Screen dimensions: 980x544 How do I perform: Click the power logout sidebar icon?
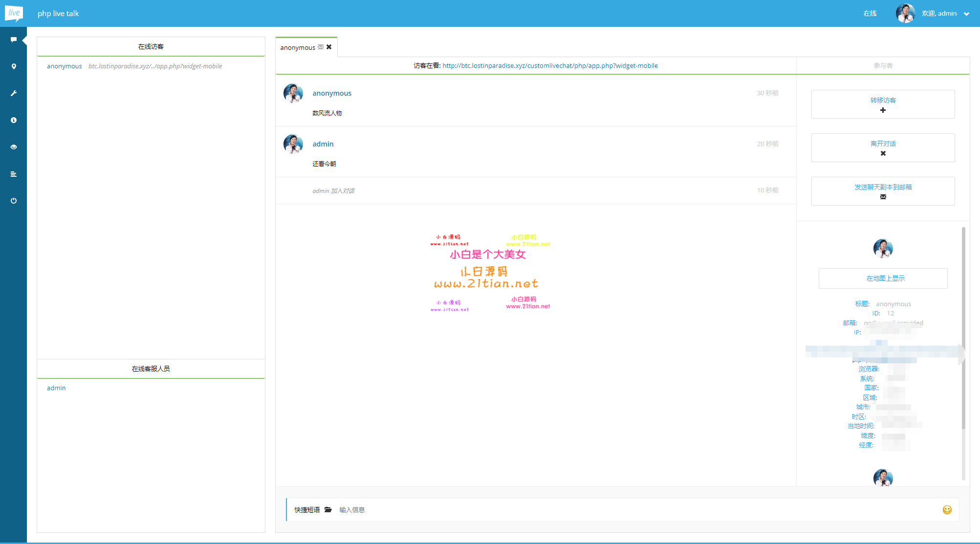click(x=14, y=201)
